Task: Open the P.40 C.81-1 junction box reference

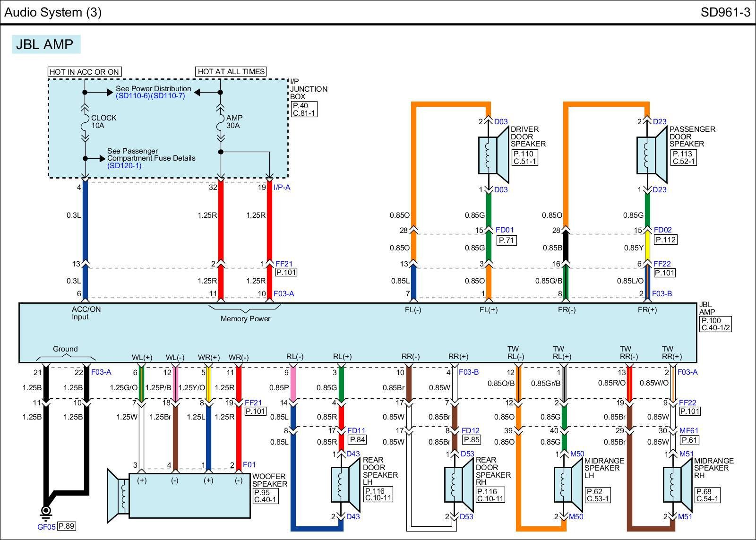Action: point(303,110)
